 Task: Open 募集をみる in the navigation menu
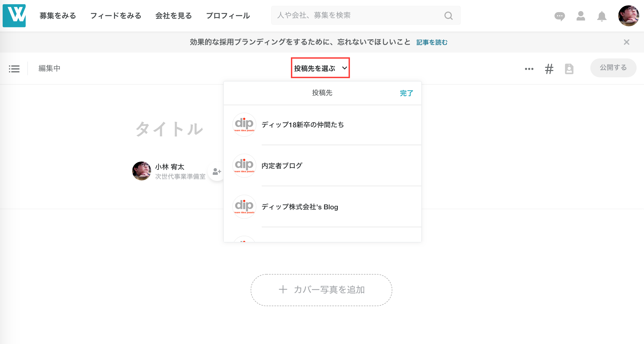coord(58,16)
